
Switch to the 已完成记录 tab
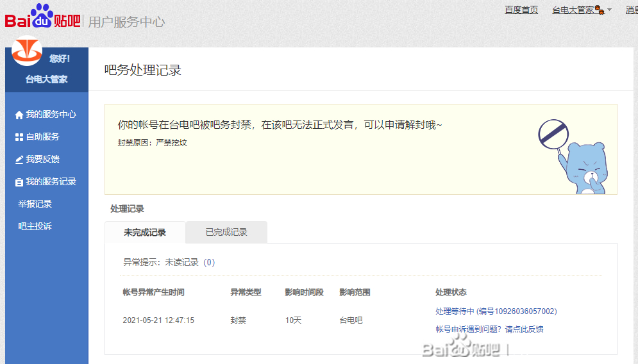226,232
